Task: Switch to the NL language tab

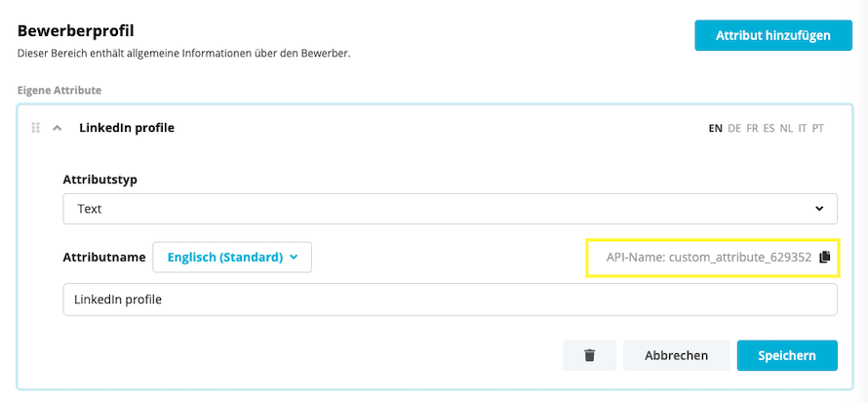Action: coord(786,129)
